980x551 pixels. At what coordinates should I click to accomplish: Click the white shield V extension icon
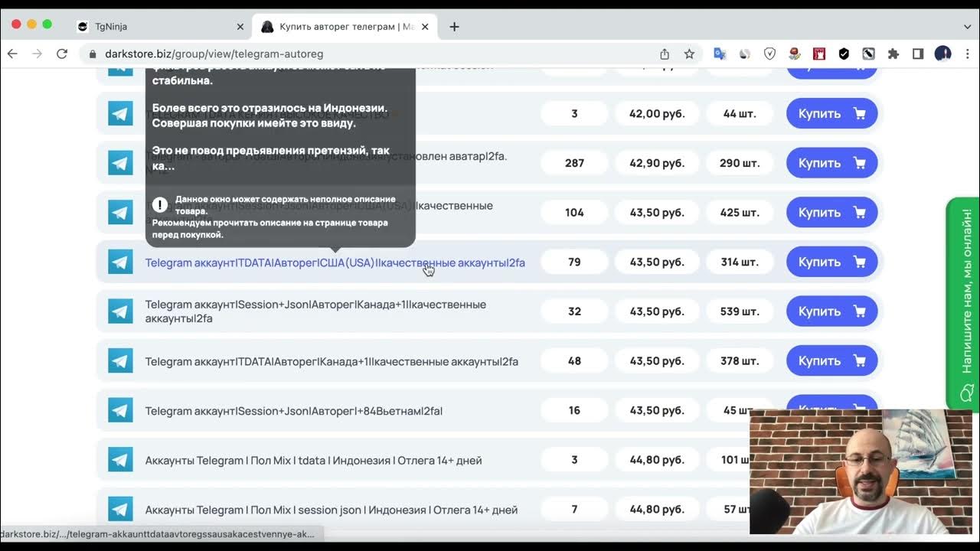(770, 54)
